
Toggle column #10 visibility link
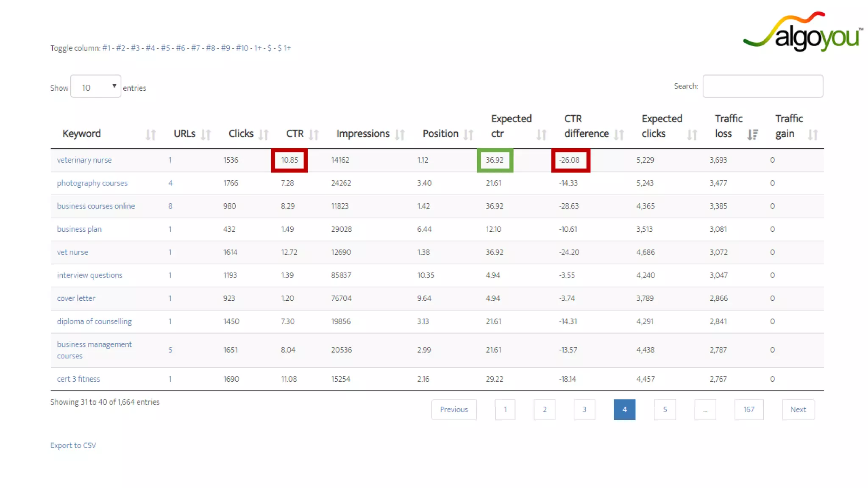click(x=242, y=48)
